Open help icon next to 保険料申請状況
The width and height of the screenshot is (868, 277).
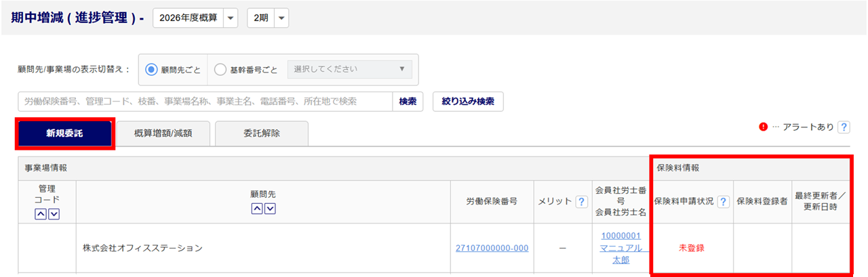point(723,202)
